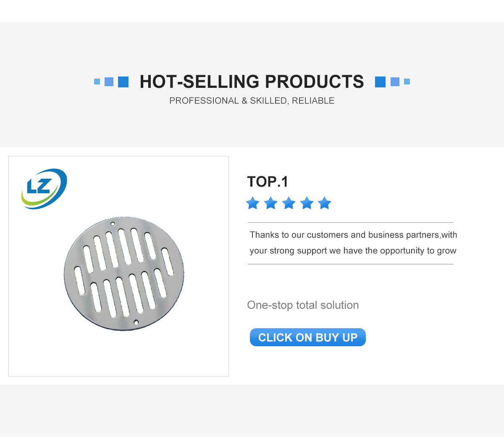Click the smallest light-blue square right of heading
The image size is (504, 448).
click(x=407, y=82)
